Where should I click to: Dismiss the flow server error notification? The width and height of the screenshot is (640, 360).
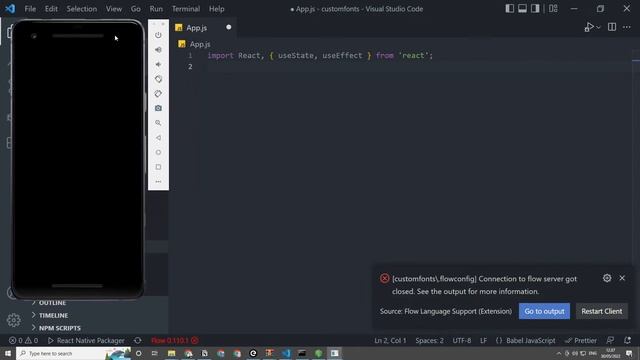point(622,278)
